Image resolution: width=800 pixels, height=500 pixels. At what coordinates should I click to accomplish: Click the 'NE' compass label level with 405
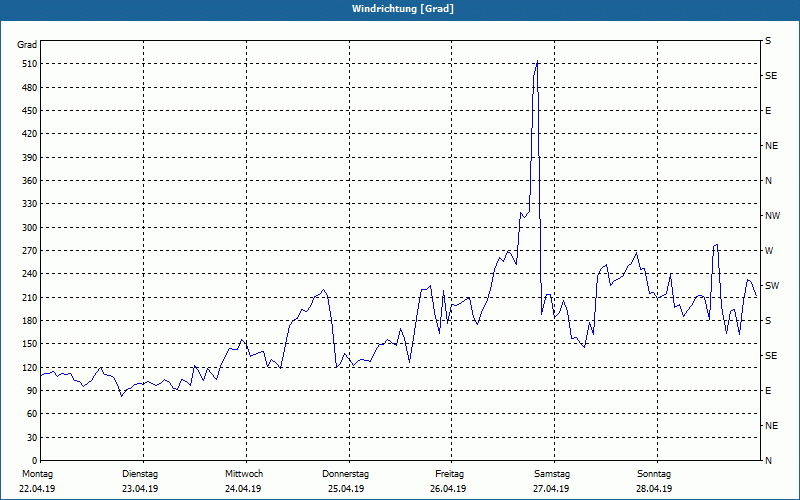pos(771,146)
